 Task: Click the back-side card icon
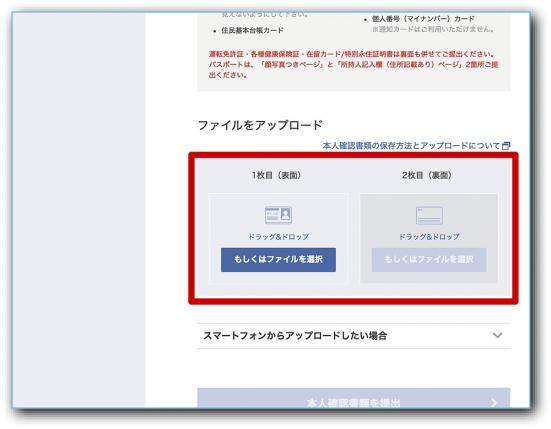429,215
